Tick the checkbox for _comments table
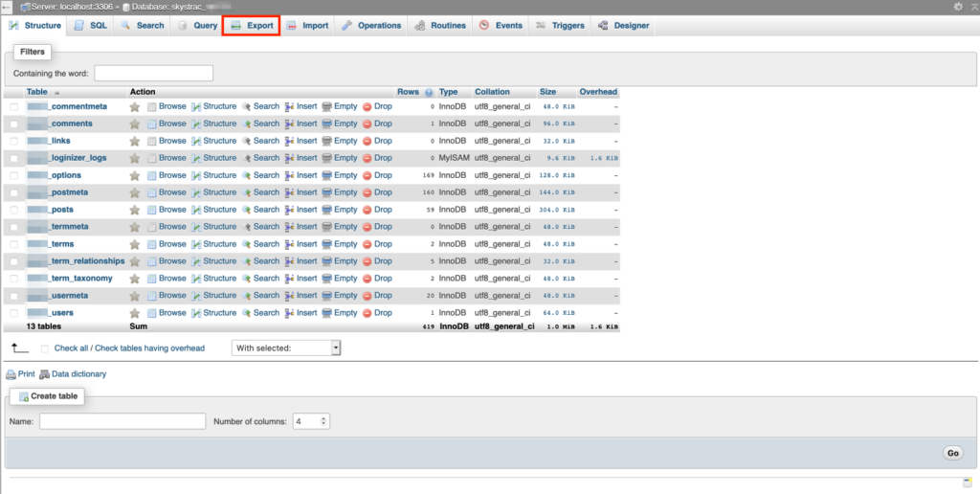The height and width of the screenshot is (494, 980). (x=14, y=123)
